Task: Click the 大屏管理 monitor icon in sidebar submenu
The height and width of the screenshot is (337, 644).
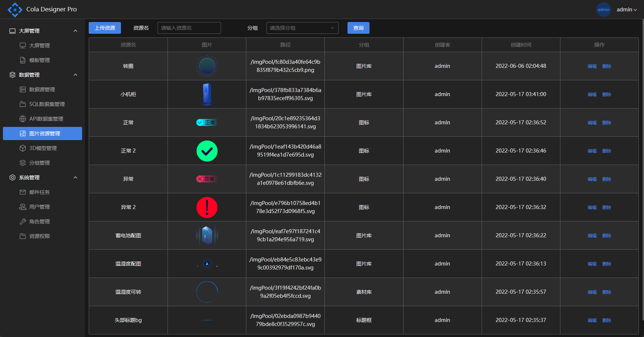Action: pyautogui.click(x=23, y=45)
